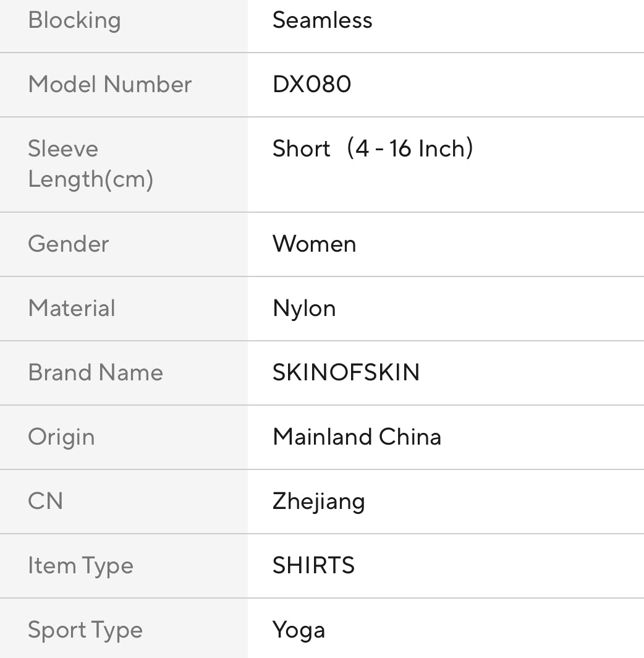Screen dimensions: 644x658
Task: Click the Item Type label
Action: click(x=80, y=566)
